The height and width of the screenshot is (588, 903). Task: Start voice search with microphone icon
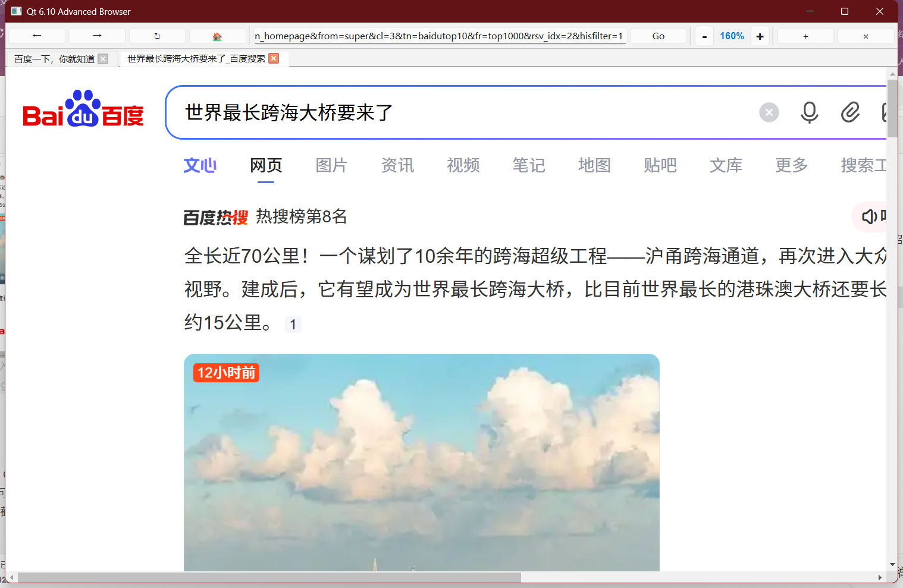(x=809, y=112)
